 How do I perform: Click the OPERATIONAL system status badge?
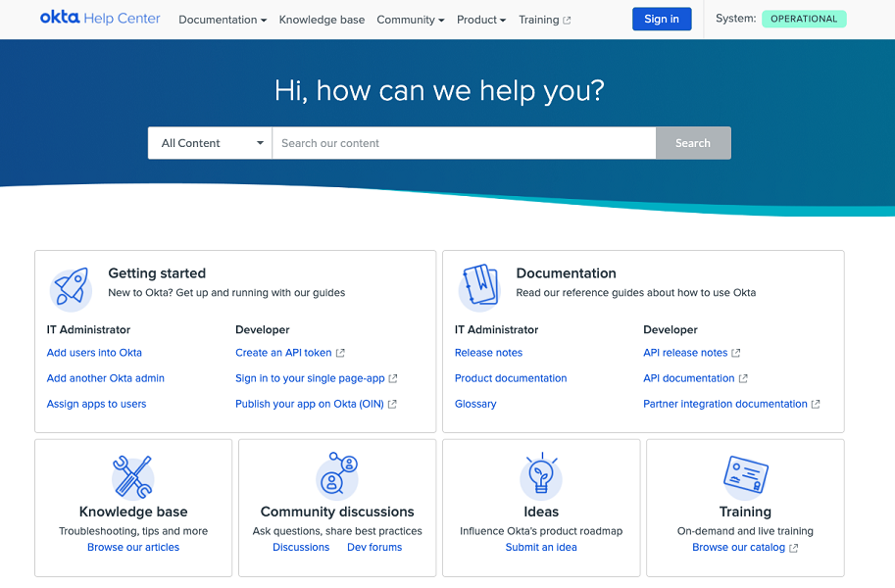[x=804, y=19]
